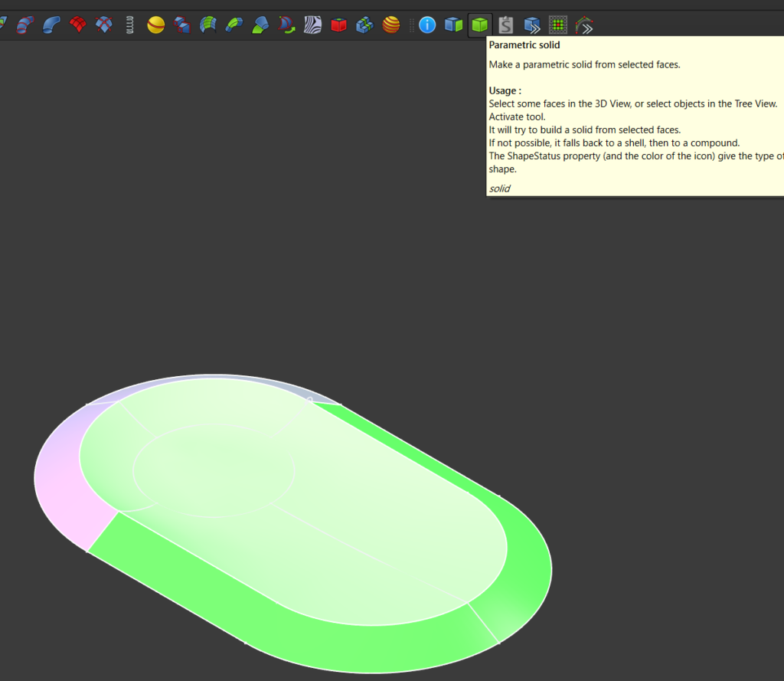Select the spring helix tool icon

pyautogui.click(x=130, y=25)
